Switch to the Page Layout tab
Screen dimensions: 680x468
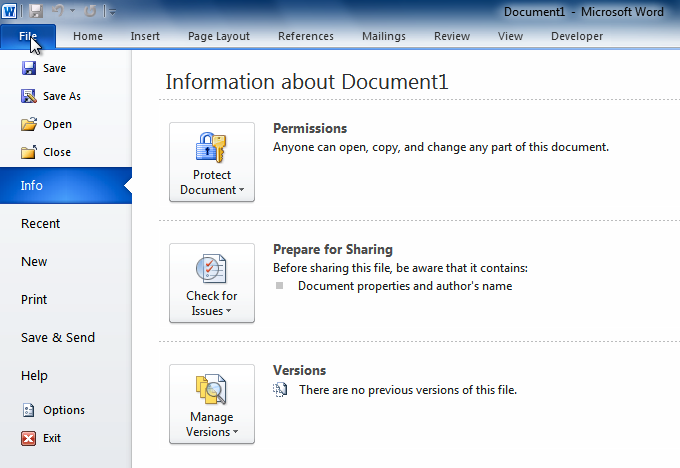point(219,36)
